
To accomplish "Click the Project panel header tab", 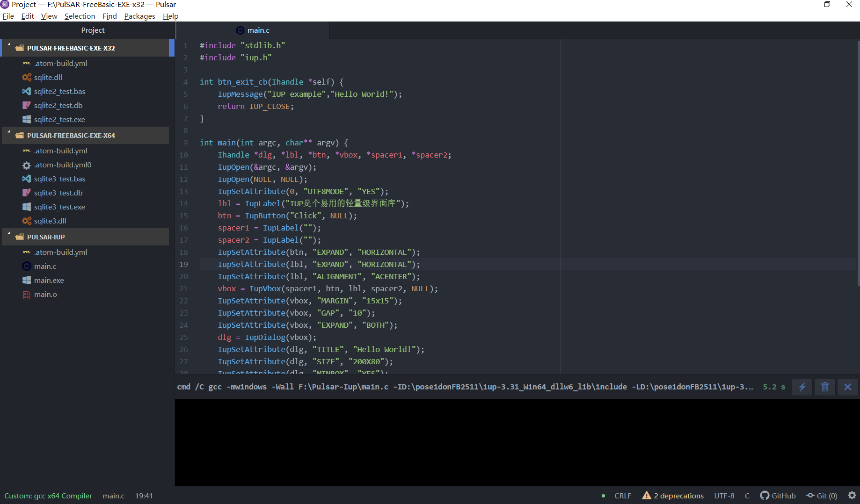I will coord(93,30).
